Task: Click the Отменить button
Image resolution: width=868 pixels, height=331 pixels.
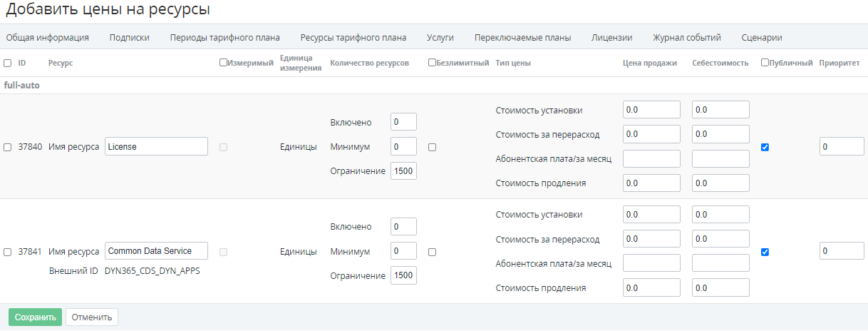Action: click(x=92, y=317)
